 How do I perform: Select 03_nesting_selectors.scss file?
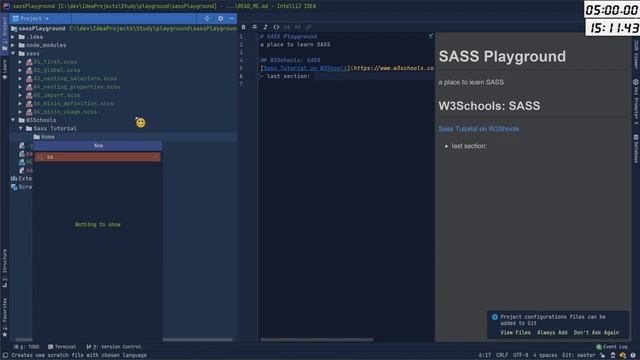pyautogui.click(x=75, y=78)
